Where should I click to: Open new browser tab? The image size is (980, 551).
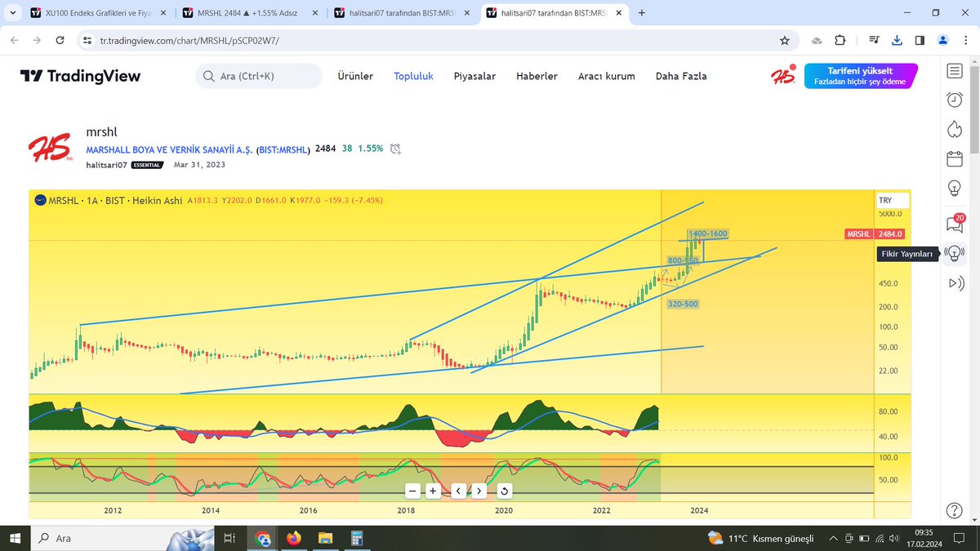tap(642, 13)
